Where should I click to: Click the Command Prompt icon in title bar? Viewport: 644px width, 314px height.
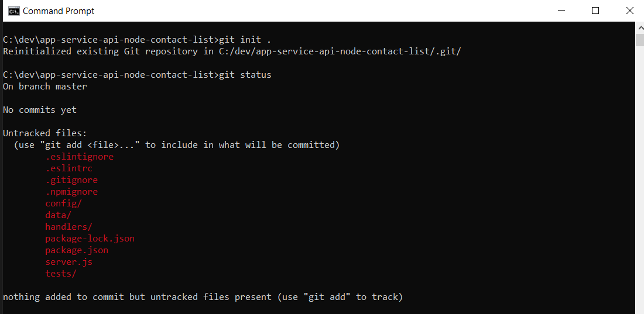tap(13, 11)
